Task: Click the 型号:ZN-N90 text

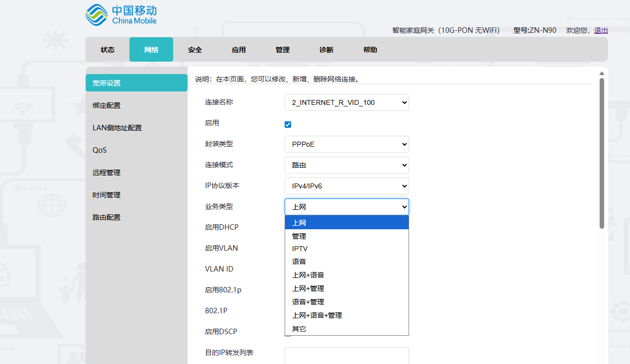Action: tap(535, 30)
